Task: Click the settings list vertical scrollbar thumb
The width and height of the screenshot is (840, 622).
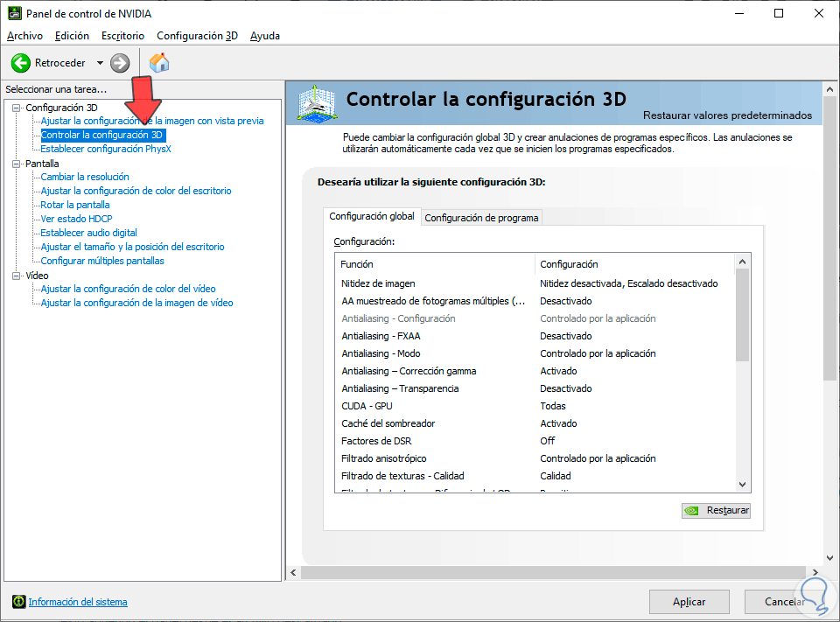Action: click(x=743, y=315)
